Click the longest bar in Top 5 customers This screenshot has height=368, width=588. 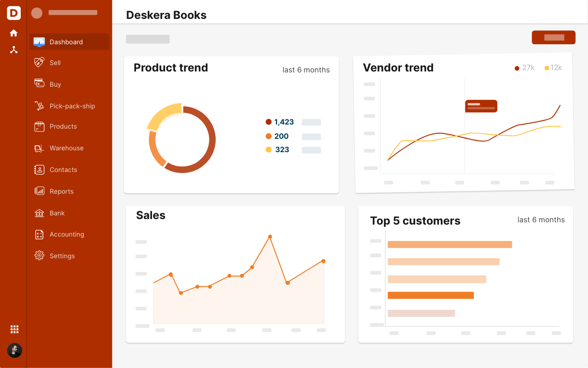click(x=450, y=244)
